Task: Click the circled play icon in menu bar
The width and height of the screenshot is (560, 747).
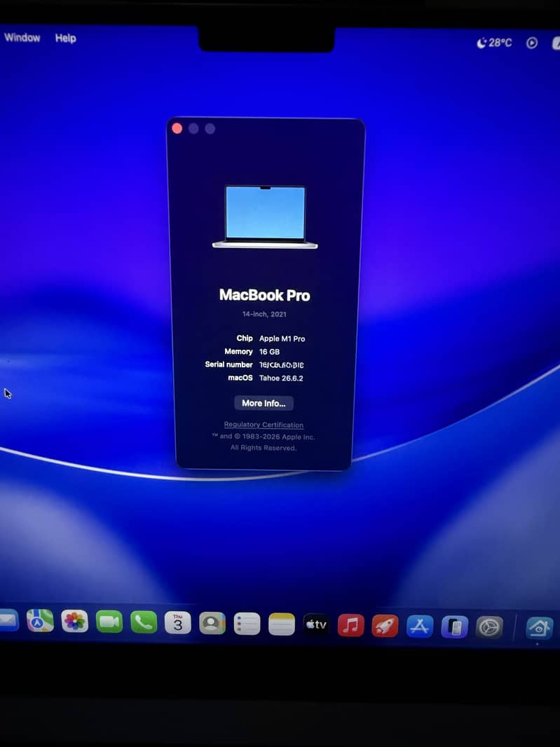Action: [532, 43]
